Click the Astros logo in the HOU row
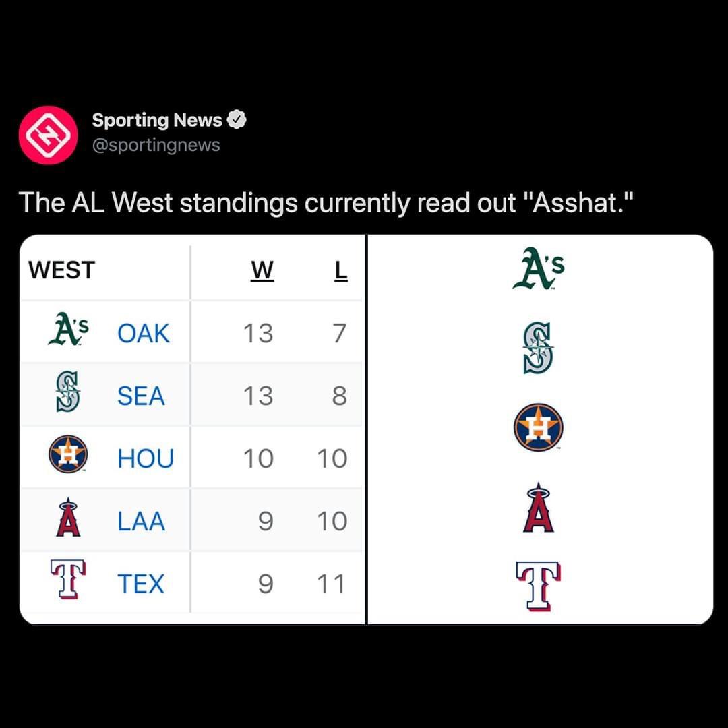This screenshot has height=728, width=728. (x=68, y=454)
